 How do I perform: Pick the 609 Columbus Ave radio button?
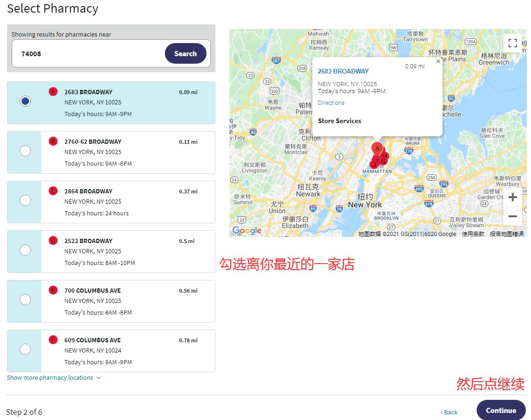(x=25, y=349)
